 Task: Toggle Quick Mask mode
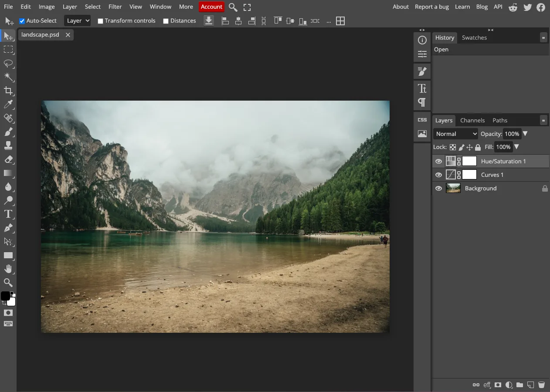[x=8, y=313]
